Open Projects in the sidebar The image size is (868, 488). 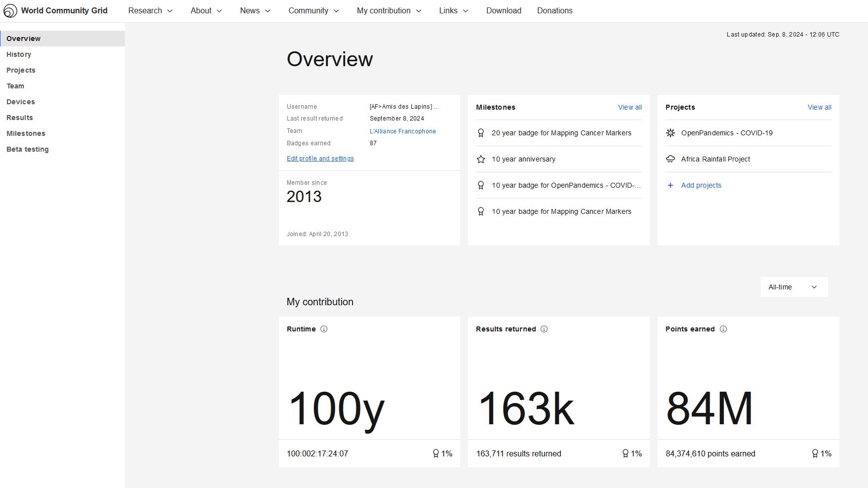(62, 70)
